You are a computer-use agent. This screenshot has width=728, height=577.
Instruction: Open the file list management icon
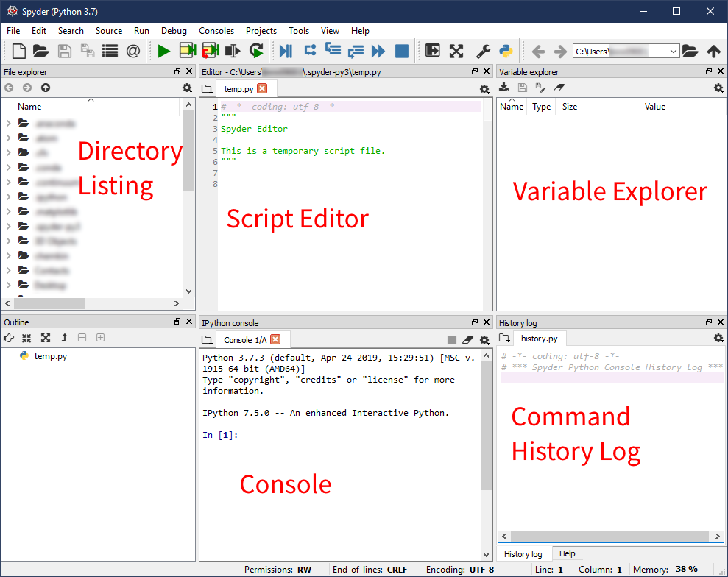[x=110, y=51]
